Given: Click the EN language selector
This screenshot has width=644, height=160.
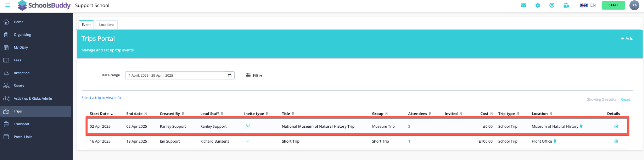Looking at the screenshot, I should tap(593, 5).
